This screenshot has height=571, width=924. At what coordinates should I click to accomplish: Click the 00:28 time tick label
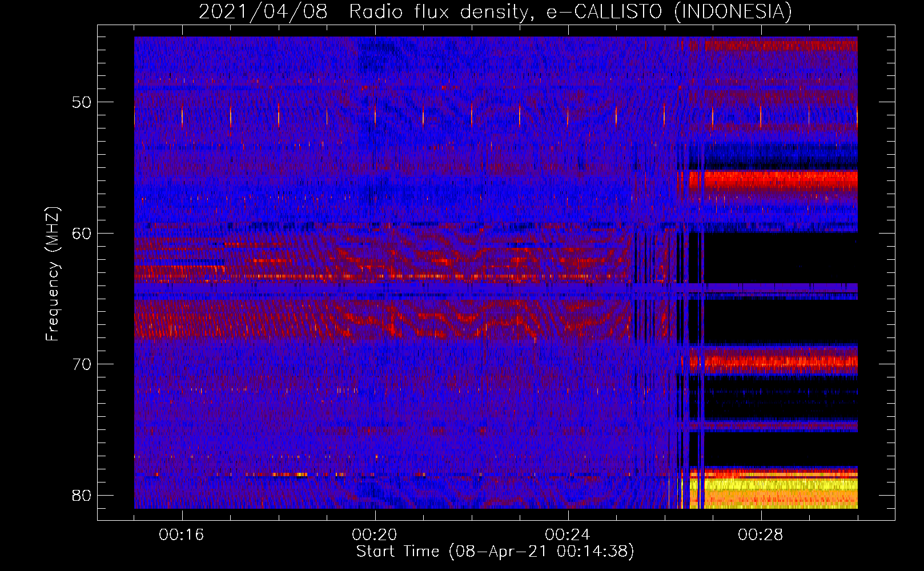(x=761, y=535)
